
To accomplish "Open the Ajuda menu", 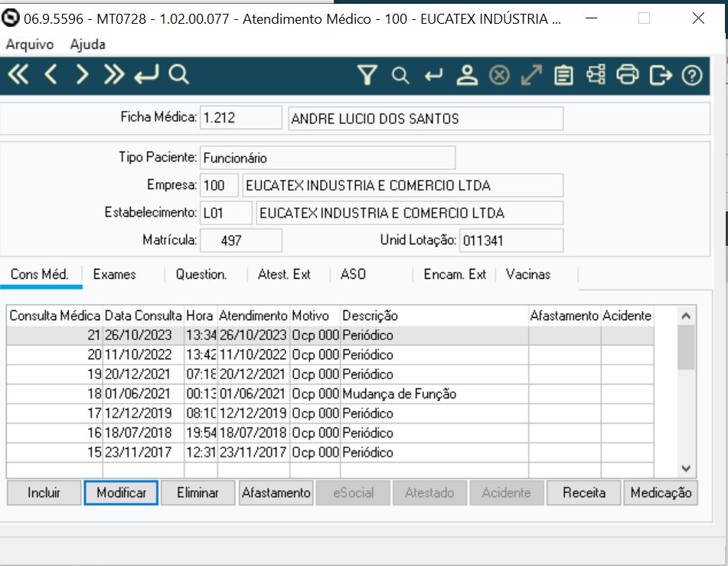I will (87, 44).
